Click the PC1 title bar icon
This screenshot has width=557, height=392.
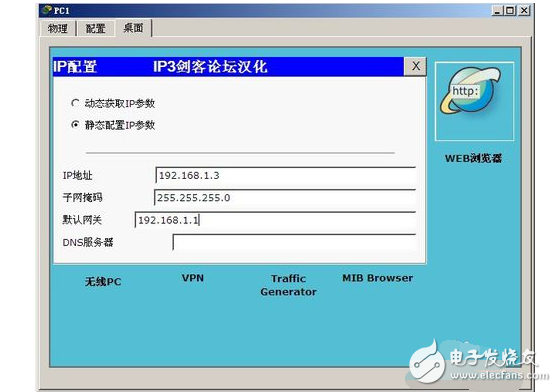[x=47, y=10]
